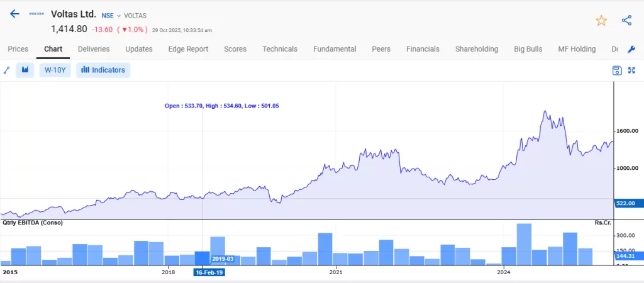Image resolution: width=644 pixels, height=283 pixels.
Task: Click the 2021 timeline year label
Action: click(336, 272)
